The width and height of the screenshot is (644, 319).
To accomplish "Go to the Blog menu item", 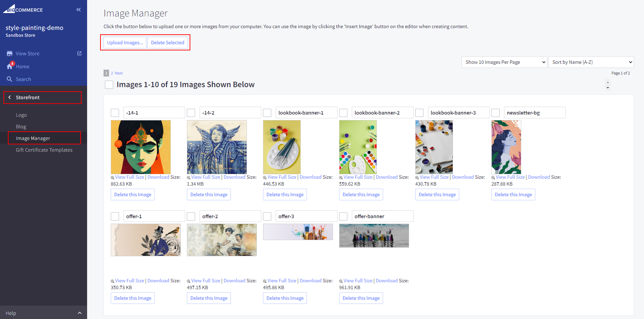I will coord(21,127).
